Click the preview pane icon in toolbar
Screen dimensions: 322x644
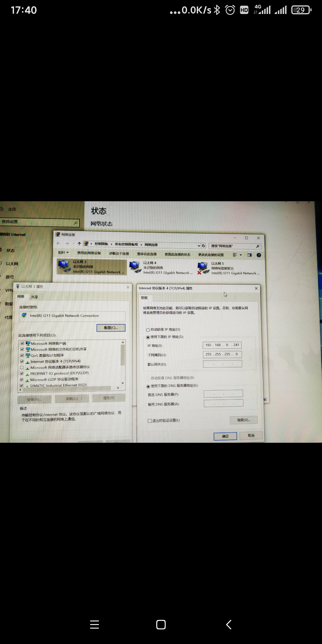pyautogui.click(x=250, y=255)
